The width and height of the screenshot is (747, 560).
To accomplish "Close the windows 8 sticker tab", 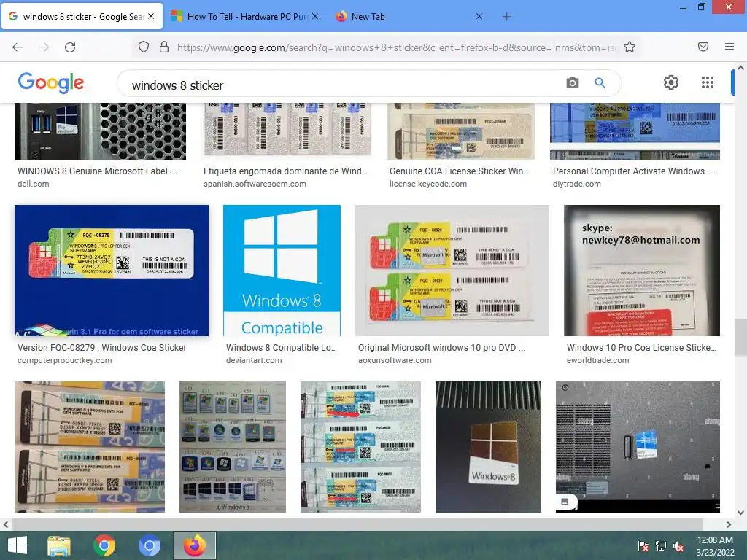I will [151, 16].
